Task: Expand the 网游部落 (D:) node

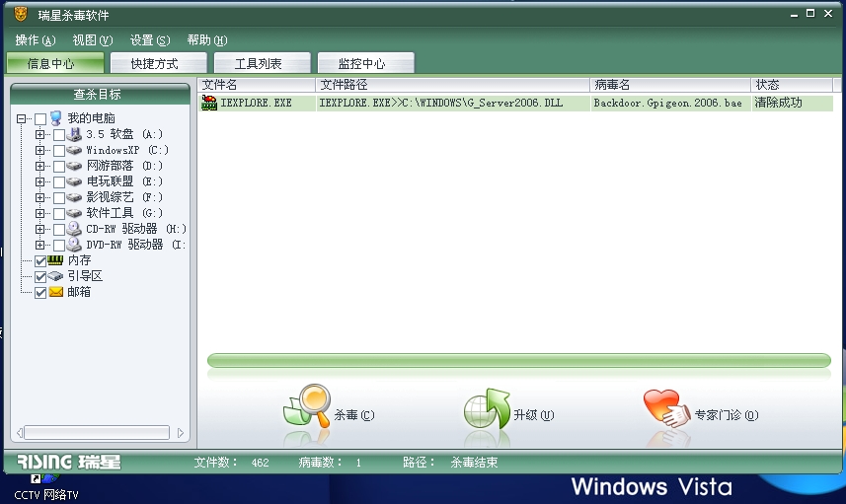Action: tap(39, 166)
